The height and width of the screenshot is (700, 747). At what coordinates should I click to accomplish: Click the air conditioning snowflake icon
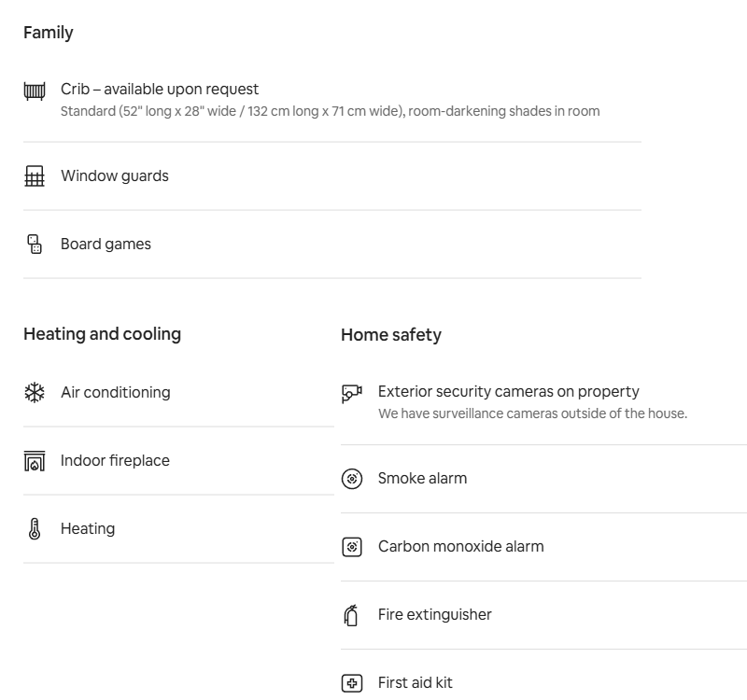pyautogui.click(x=35, y=392)
